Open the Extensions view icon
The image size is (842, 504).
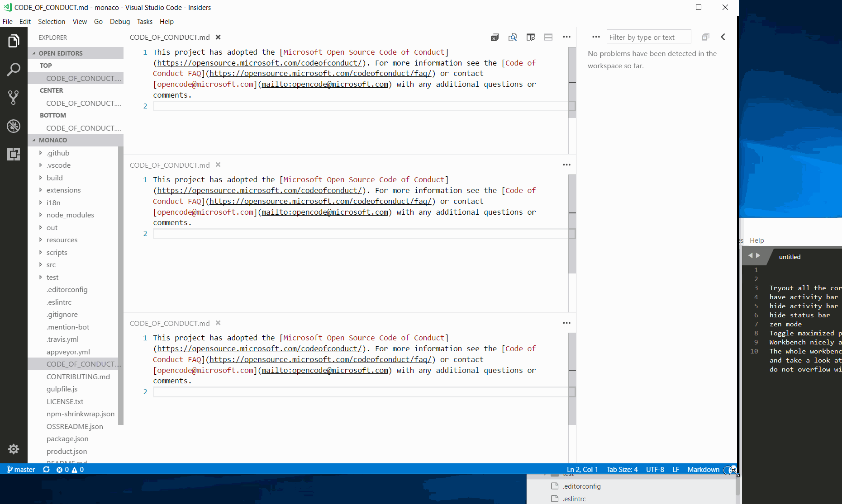click(x=14, y=154)
